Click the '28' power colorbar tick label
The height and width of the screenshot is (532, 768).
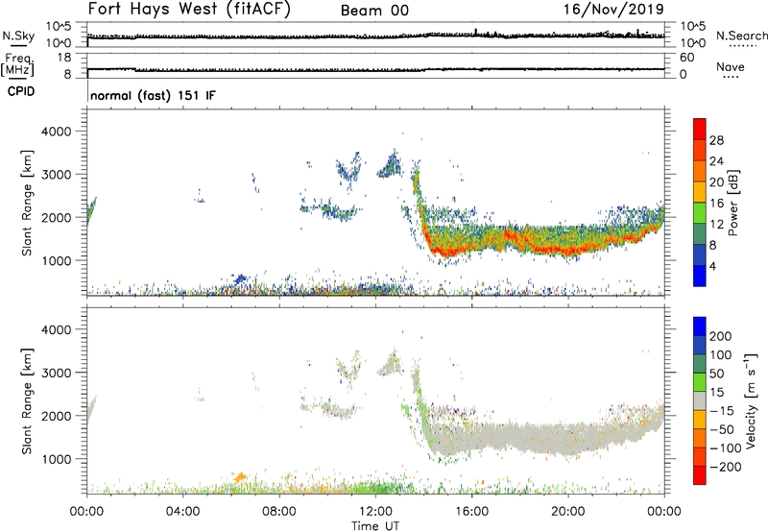coord(716,140)
